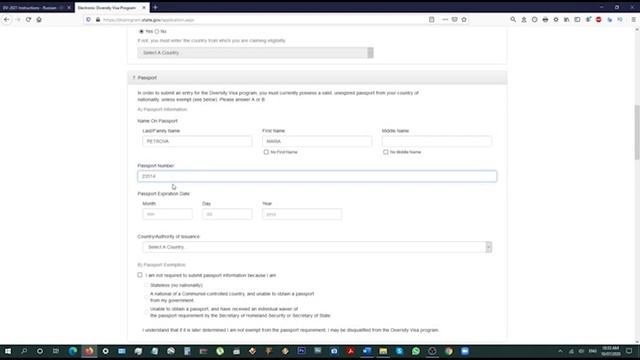Click the taskbar clock and date

(x=611, y=351)
